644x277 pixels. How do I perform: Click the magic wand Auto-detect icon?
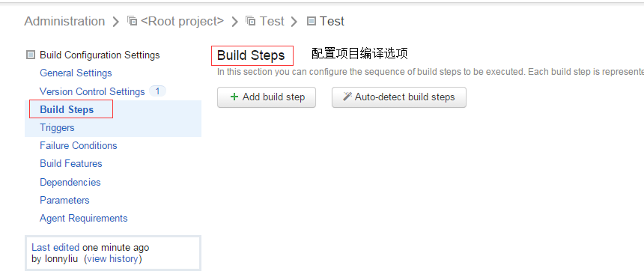pos(347,97)
